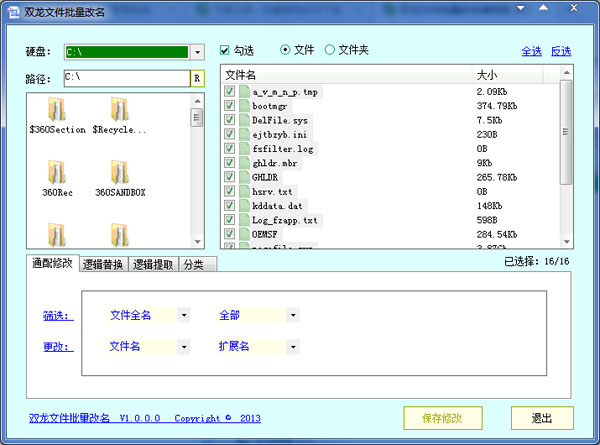The height and width of the screenshot is (445, 600).
Task: Expand the 文件全名 filter dropdown
Action: pyautogui.click(x=184, y=315)
